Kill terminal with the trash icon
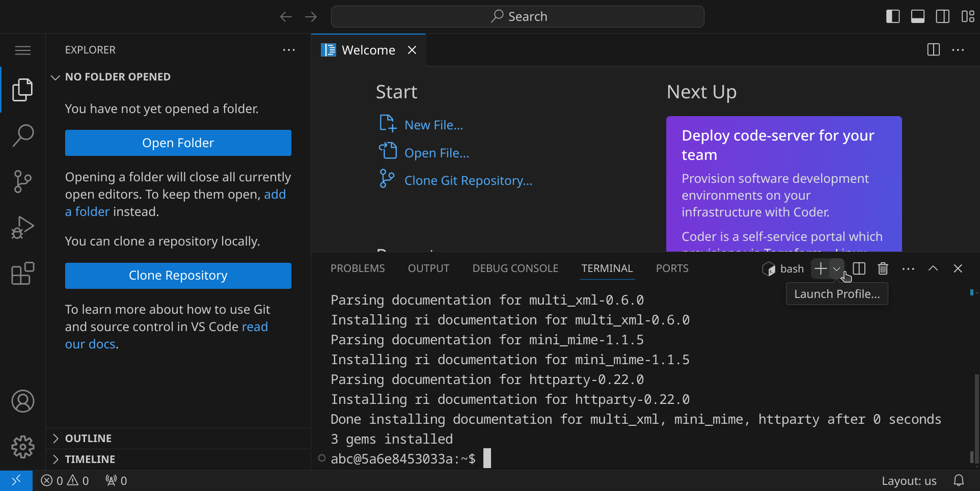Viewport: 980px width, 491px height. [883, 268]
